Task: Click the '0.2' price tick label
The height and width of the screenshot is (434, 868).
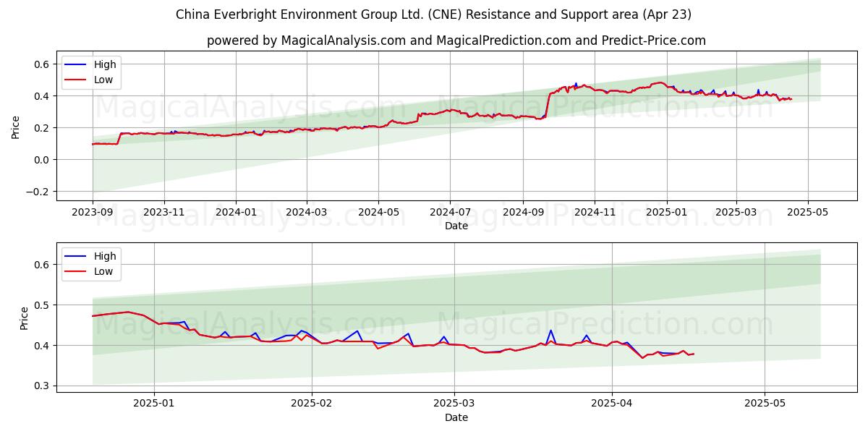Action: pyautogui.click(x=41, y=128)
